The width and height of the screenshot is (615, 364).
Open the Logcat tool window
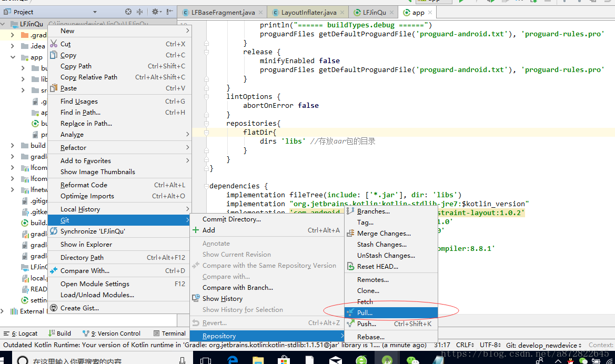[21, 333]
